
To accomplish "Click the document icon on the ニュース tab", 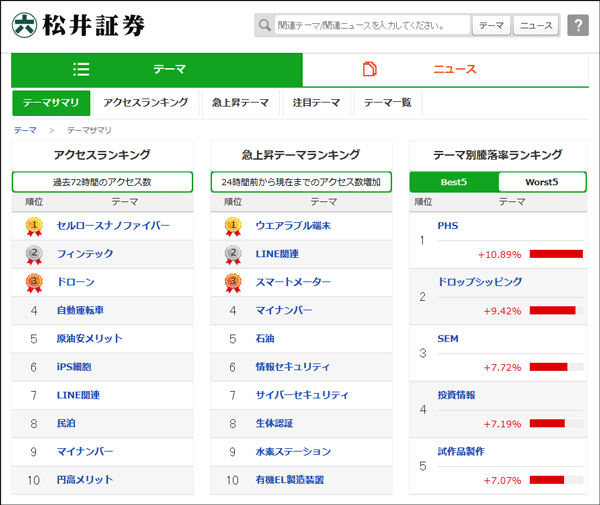I will (370, 69).
